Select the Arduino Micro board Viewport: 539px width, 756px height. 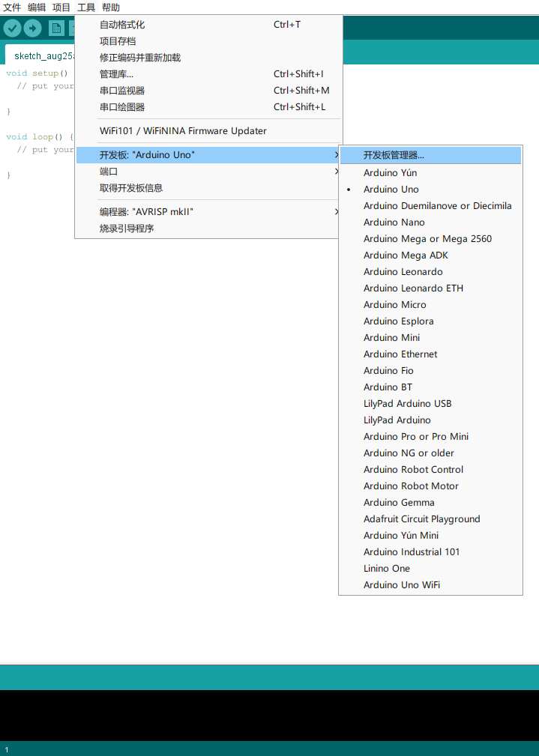430,304
